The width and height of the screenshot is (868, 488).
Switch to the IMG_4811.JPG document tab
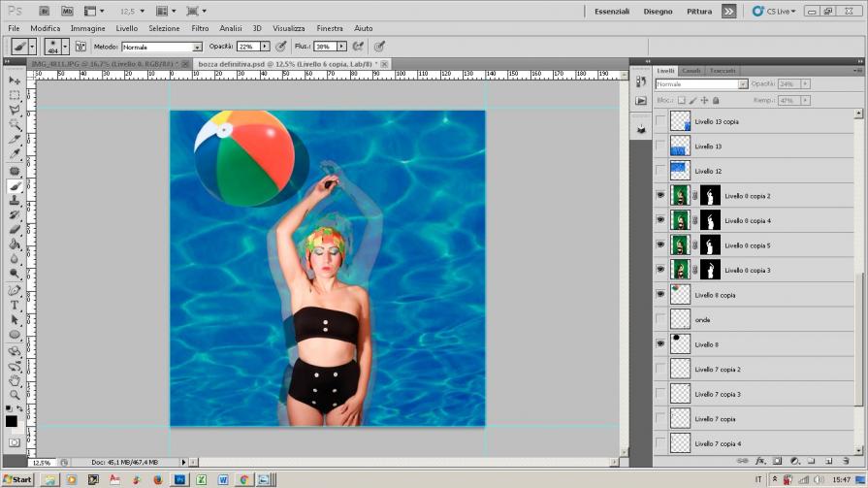click(x=99, y=63)
